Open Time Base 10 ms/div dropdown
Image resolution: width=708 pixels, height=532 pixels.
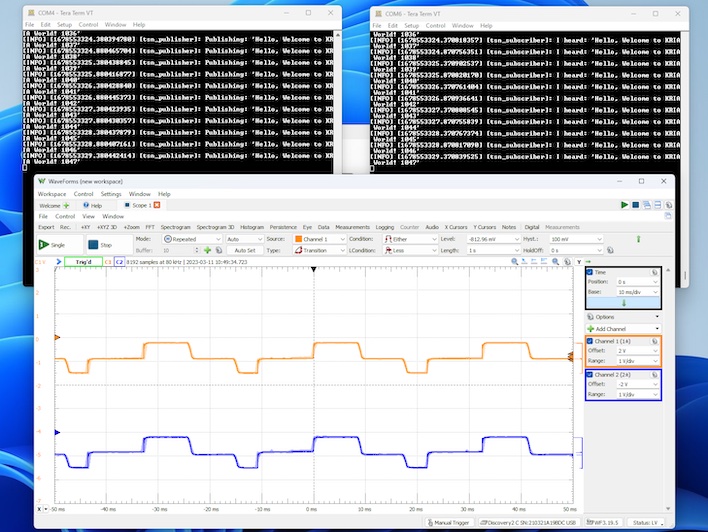[638, 292]
